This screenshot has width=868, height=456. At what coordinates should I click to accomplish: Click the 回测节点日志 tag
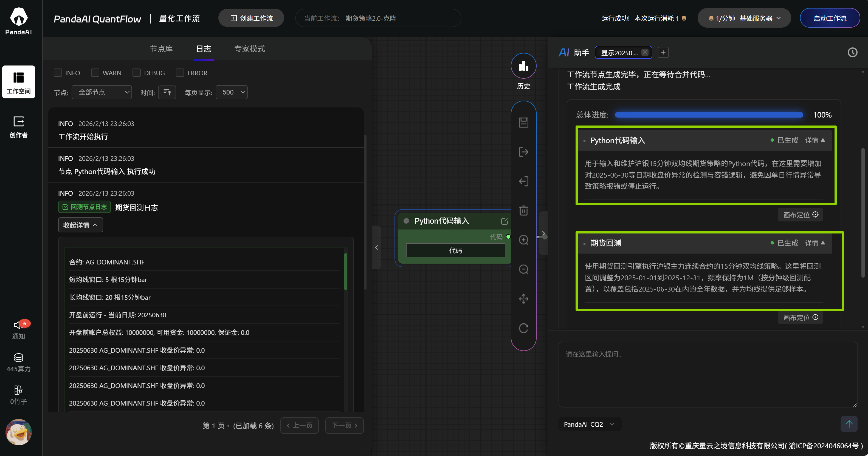(x=84, y=207)
